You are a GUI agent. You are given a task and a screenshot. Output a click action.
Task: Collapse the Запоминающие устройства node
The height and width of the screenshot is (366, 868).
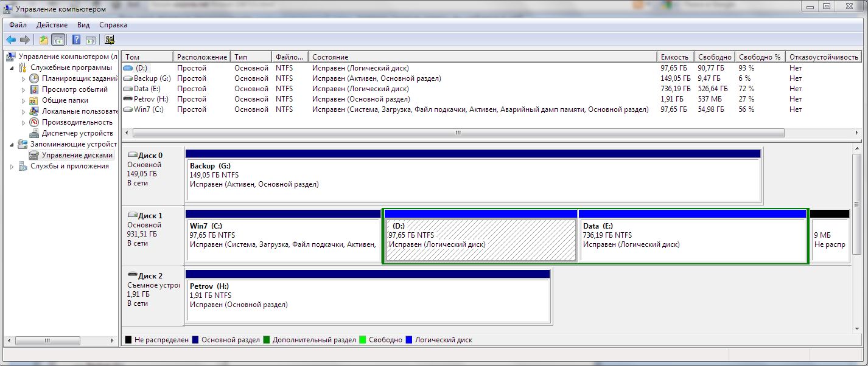[12, 144]
